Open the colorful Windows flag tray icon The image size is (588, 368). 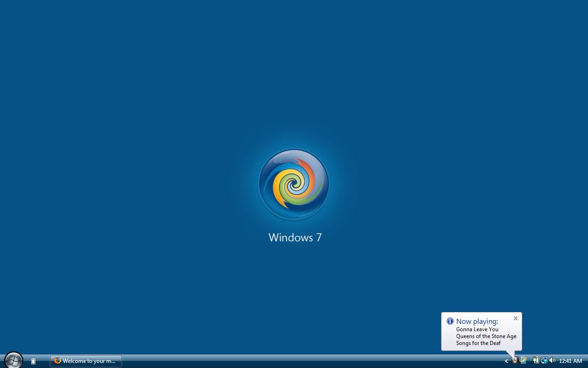pyautogui.click(x=523, y=361)
